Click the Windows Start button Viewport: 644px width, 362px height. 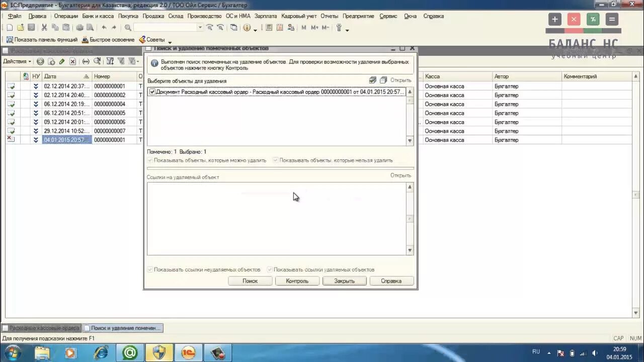point(12,352)
